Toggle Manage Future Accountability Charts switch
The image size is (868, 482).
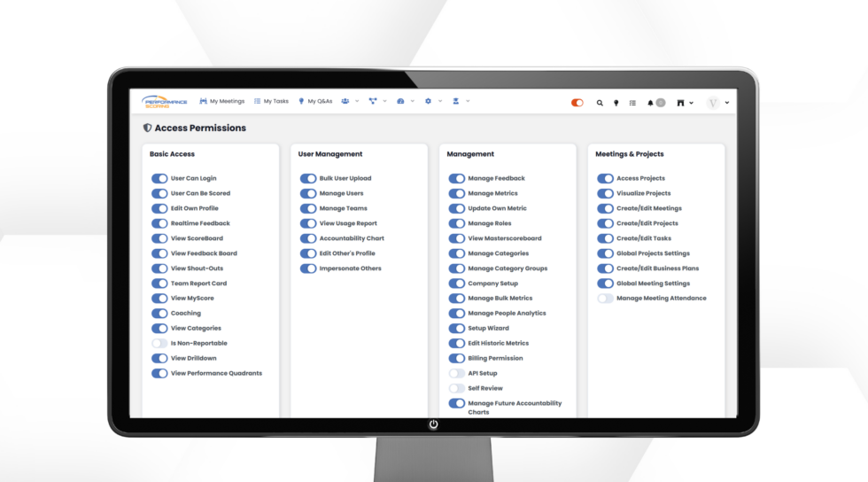pos(457,403)
